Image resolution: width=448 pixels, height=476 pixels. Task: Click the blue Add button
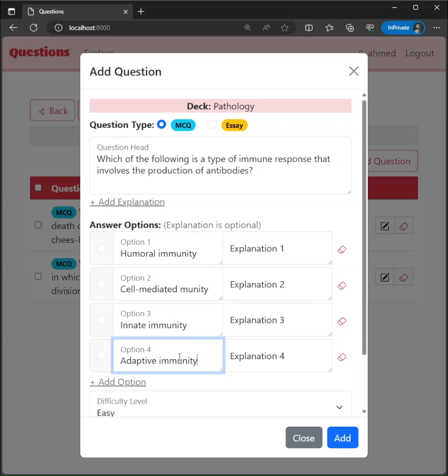342,438
